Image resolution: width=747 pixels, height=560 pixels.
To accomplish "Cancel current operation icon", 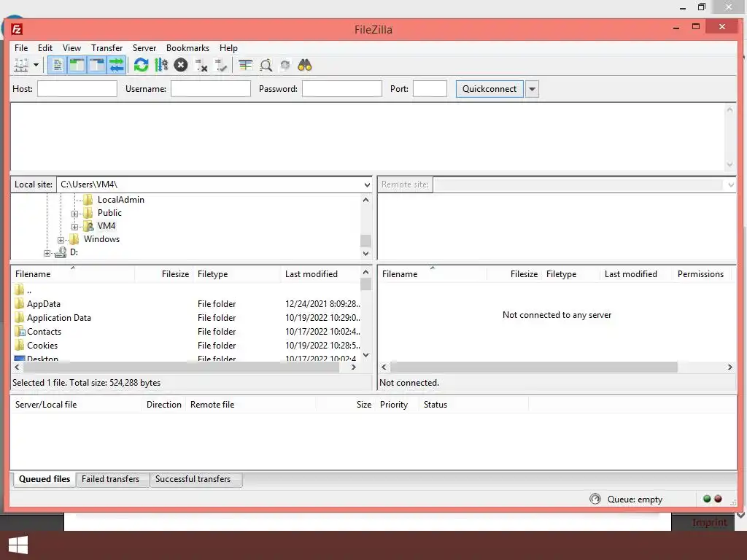I will (181, 65).
